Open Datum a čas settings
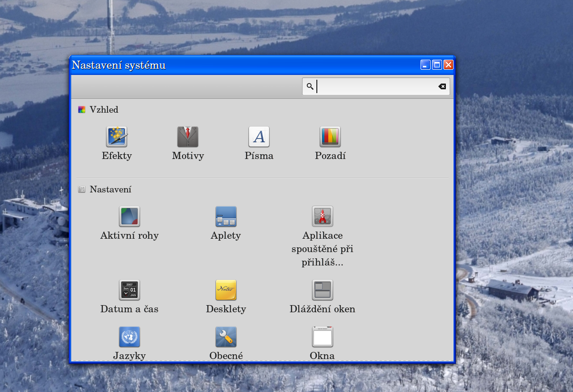The height and width of the screenshot is (392, 573). [x=130, y=290]
